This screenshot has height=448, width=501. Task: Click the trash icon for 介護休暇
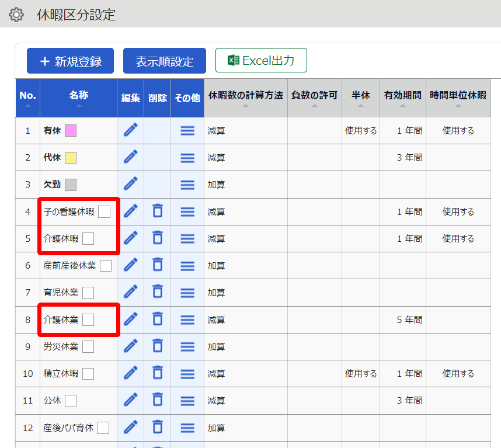click(158, 238)
